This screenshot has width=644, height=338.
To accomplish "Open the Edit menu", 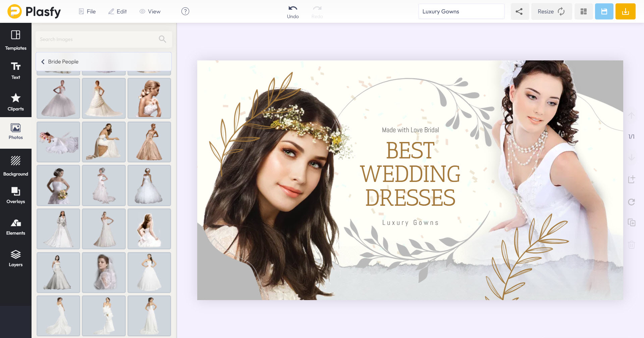I will (117, 11).
